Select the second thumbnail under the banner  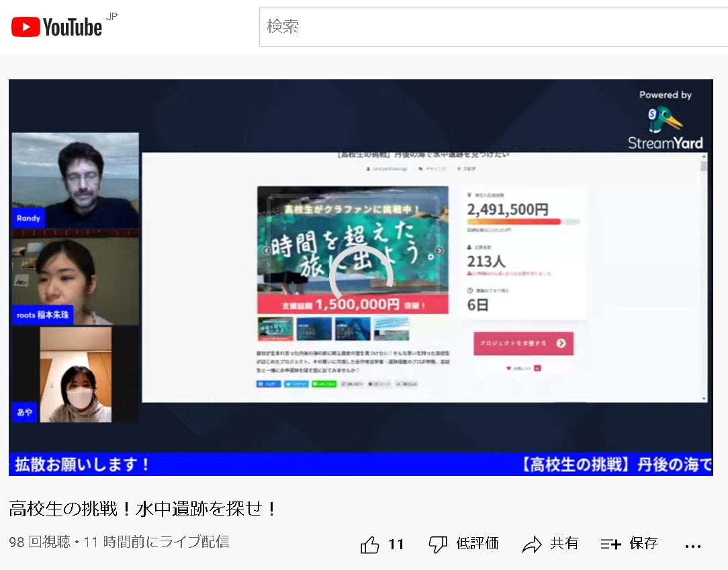coord(314,329)
